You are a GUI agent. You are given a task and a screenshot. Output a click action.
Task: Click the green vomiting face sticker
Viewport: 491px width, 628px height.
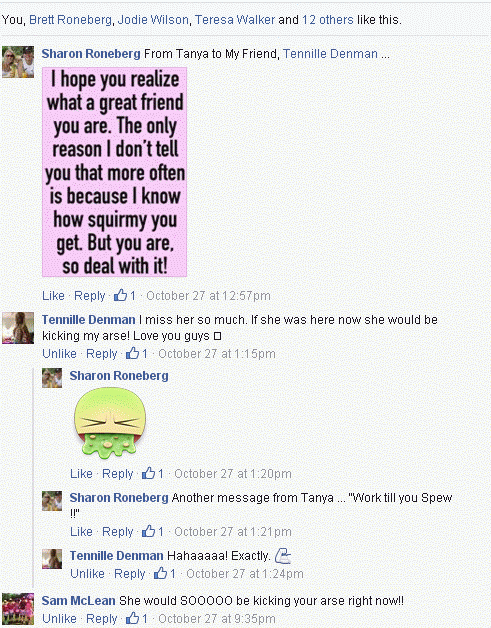tap(110, 423)
